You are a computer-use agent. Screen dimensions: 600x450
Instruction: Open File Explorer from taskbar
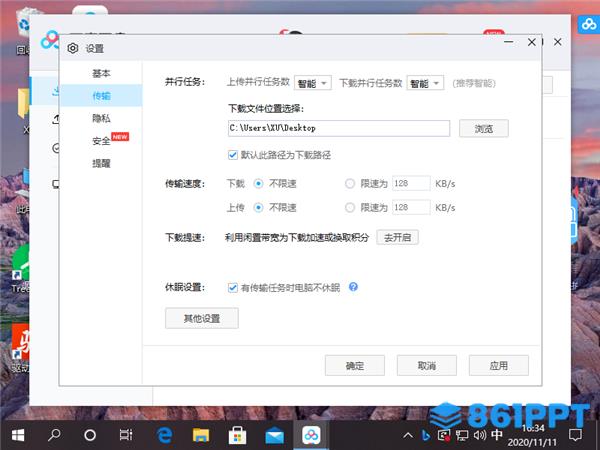click(201, 435)
